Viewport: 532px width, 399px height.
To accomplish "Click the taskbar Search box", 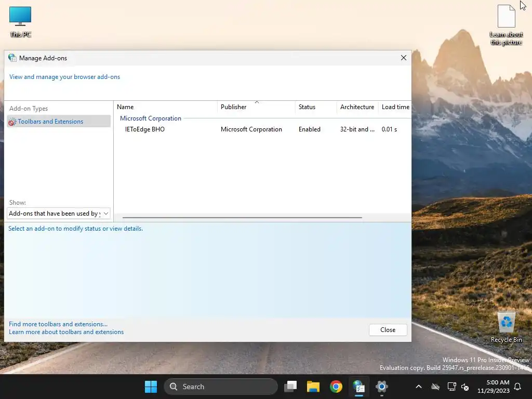I will pyautogui.click(x=221, y=387).
